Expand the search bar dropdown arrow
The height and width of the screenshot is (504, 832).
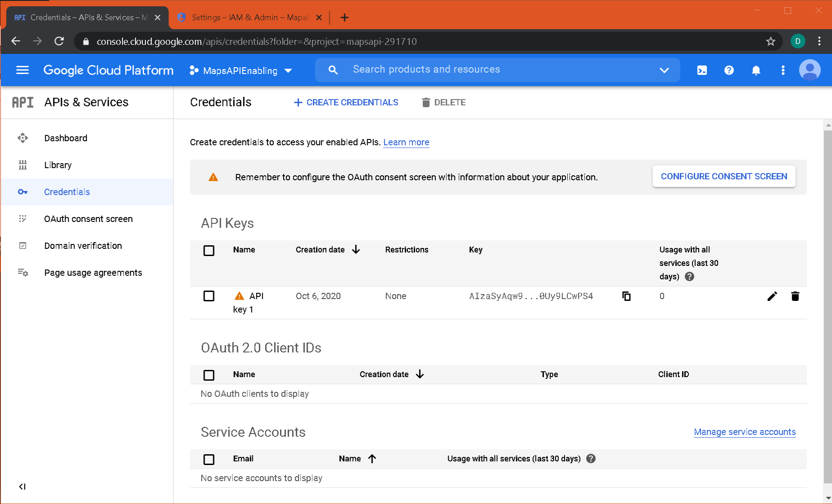(664, 70)
